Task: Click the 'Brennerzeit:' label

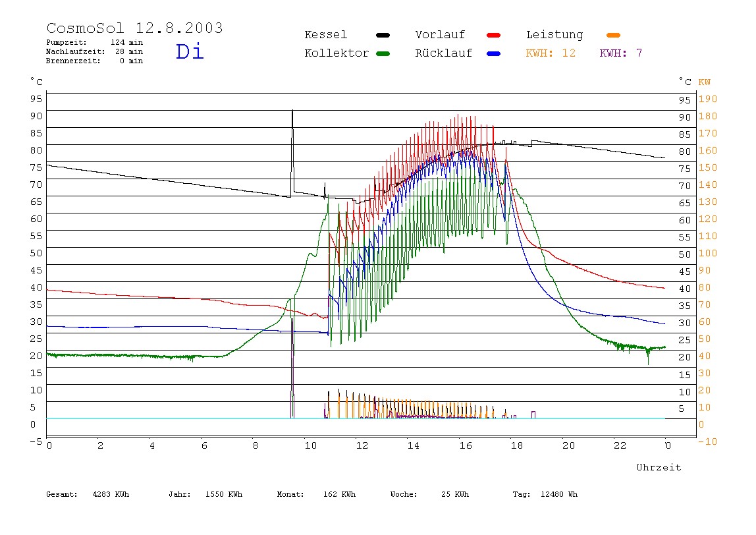Action: point(73,61)
